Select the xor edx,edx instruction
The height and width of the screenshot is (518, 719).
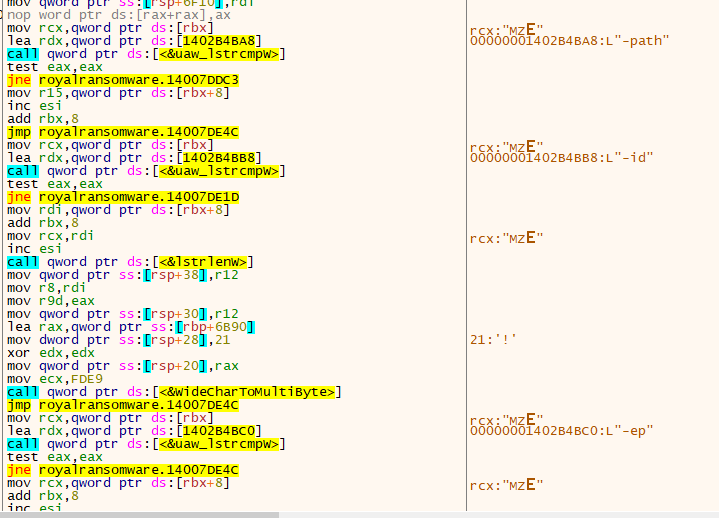click(x=51, y=353)
